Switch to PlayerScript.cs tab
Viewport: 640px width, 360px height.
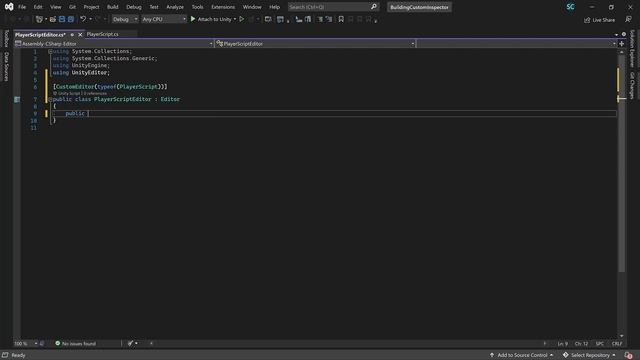(x=102, y=34)
